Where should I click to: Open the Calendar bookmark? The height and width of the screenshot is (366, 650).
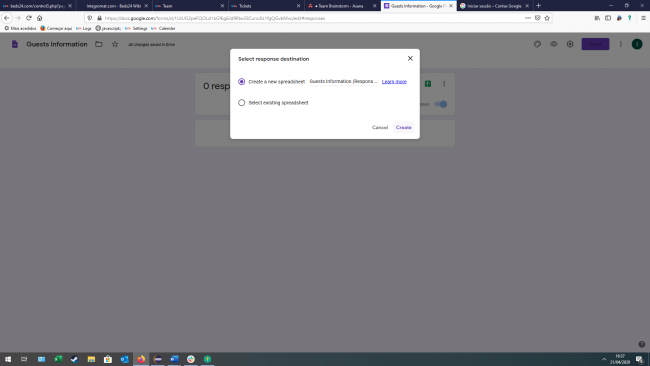point(163,29)
